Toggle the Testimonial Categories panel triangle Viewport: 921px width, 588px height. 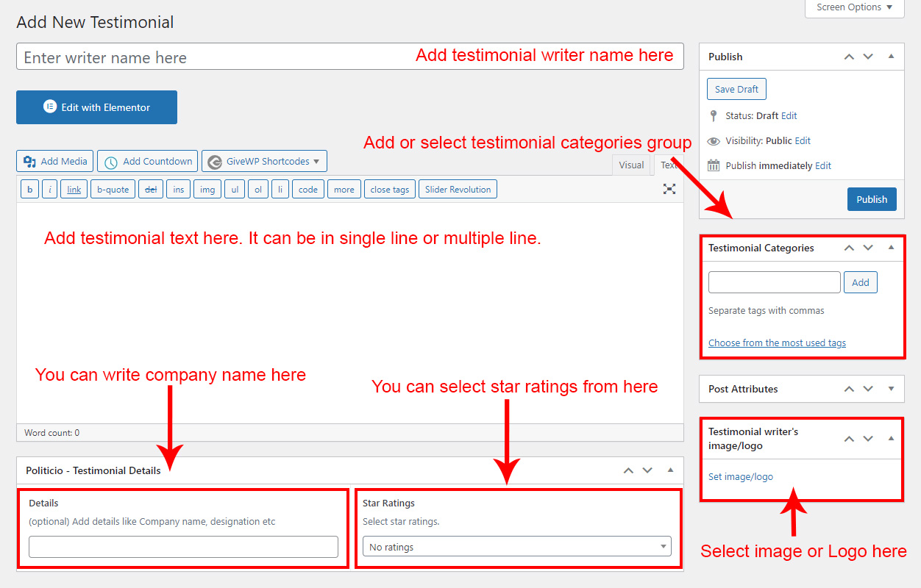tap(891, 248)
